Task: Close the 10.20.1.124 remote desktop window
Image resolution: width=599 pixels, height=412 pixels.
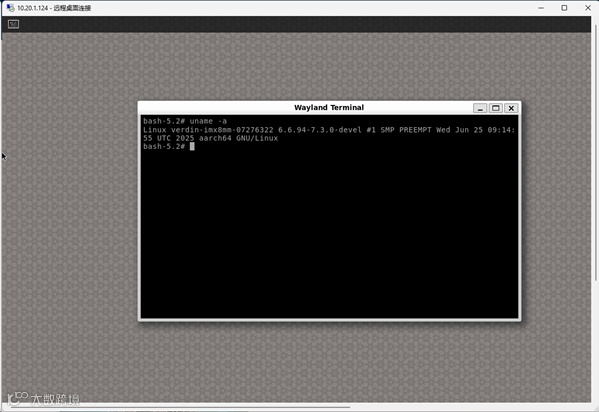Action: click(x=588, y=8)
